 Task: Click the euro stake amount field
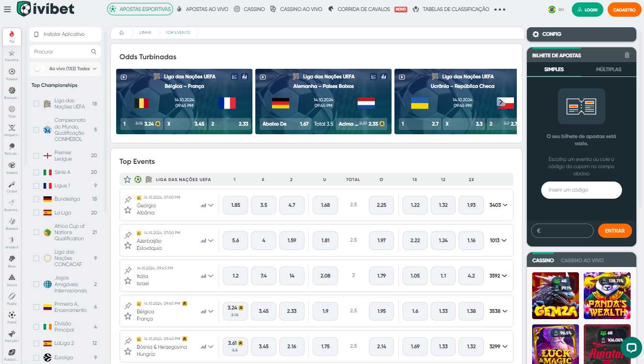click(x=562, y=231)
